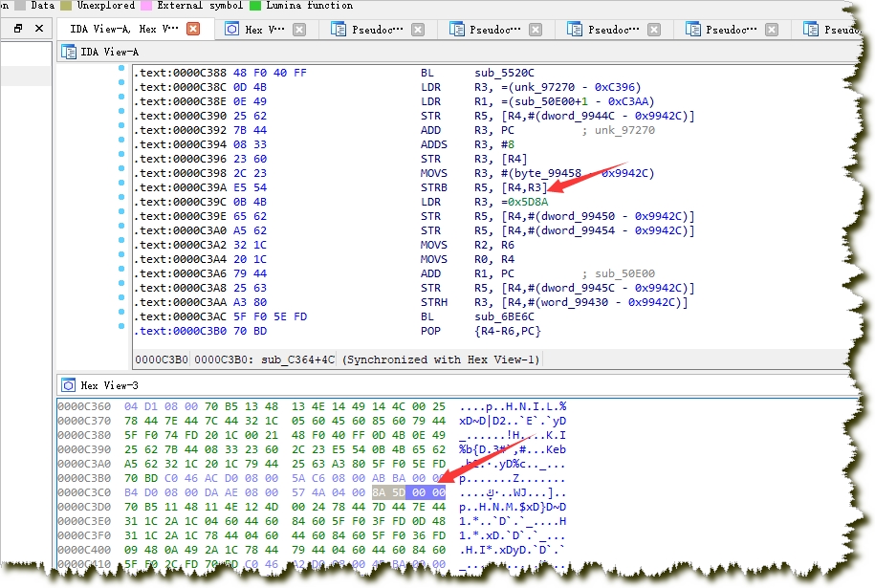
Task: Click hex row address 0000C370
Action: (x=84, y=422)
